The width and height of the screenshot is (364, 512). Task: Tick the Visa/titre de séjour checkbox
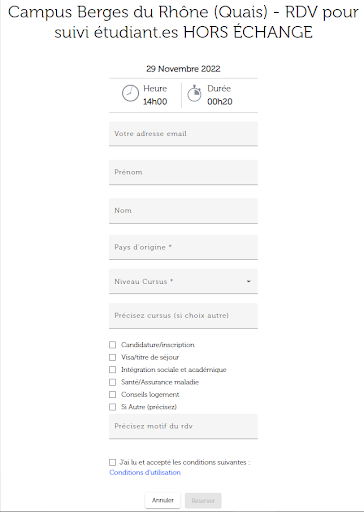click(x=113, y=357)
